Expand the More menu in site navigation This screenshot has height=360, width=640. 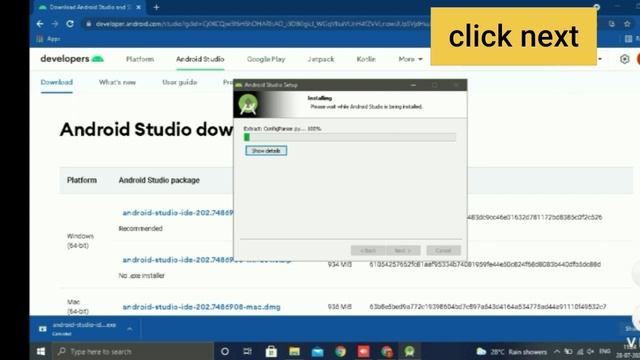click(x=410, y=59)
